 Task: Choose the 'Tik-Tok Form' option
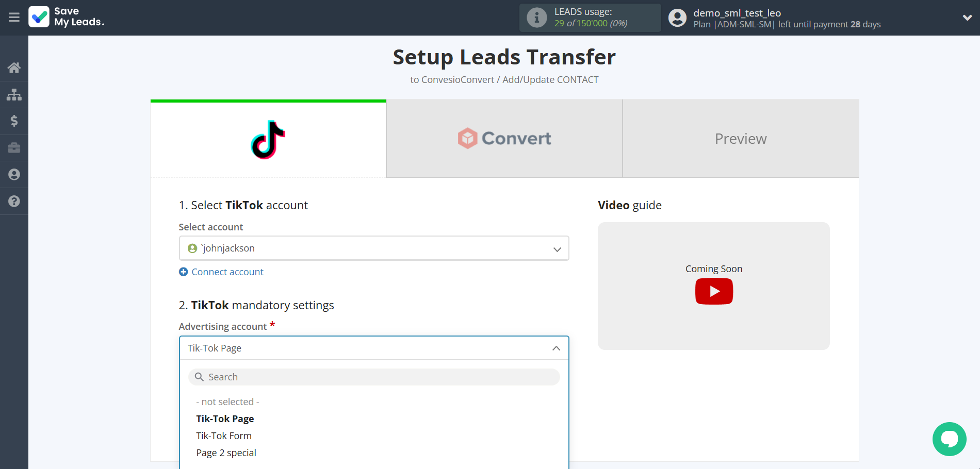(x=224, y=435)
